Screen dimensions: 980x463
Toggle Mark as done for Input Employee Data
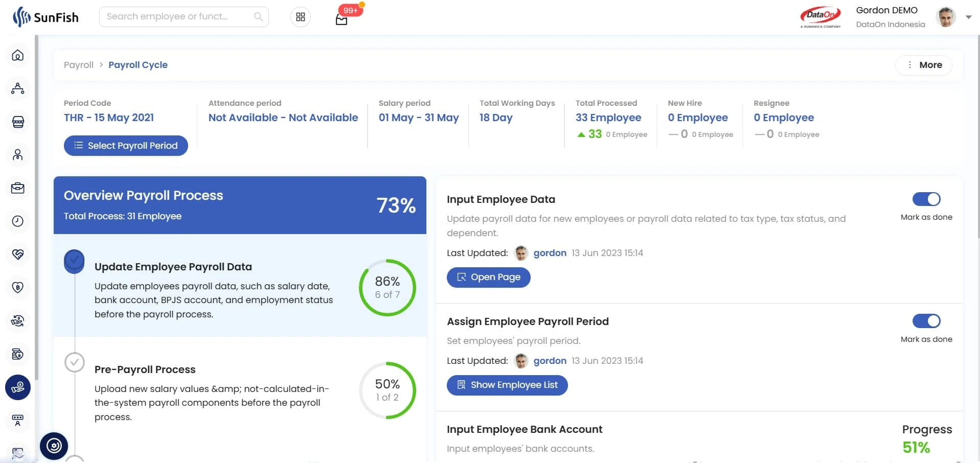(926, 199)
